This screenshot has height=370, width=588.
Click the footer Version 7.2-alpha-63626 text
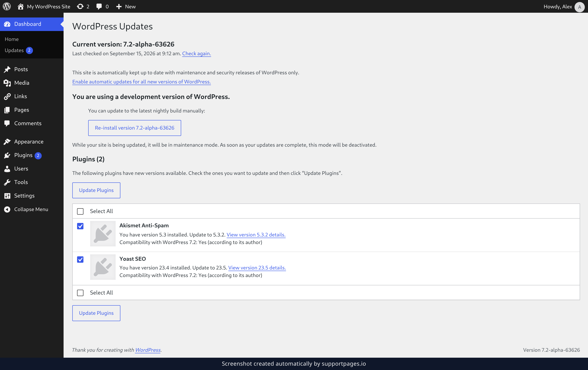coord(551,350)
